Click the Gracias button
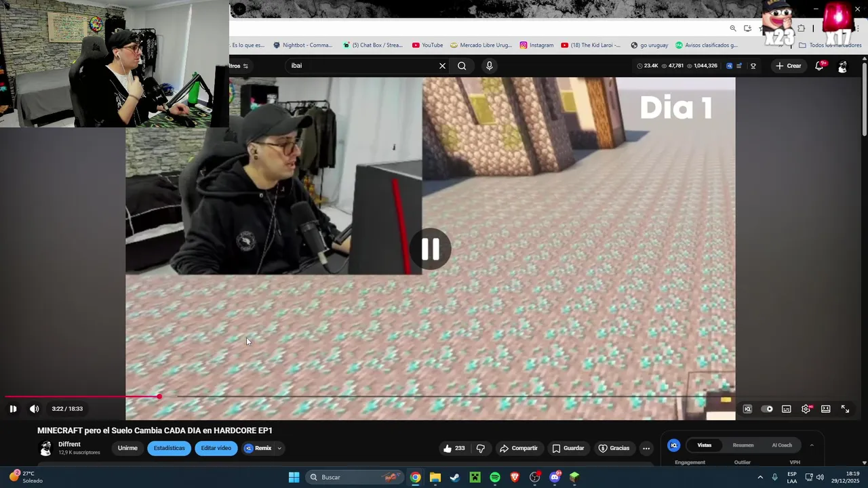Screen dimensions: 868x488 (614, 448)
